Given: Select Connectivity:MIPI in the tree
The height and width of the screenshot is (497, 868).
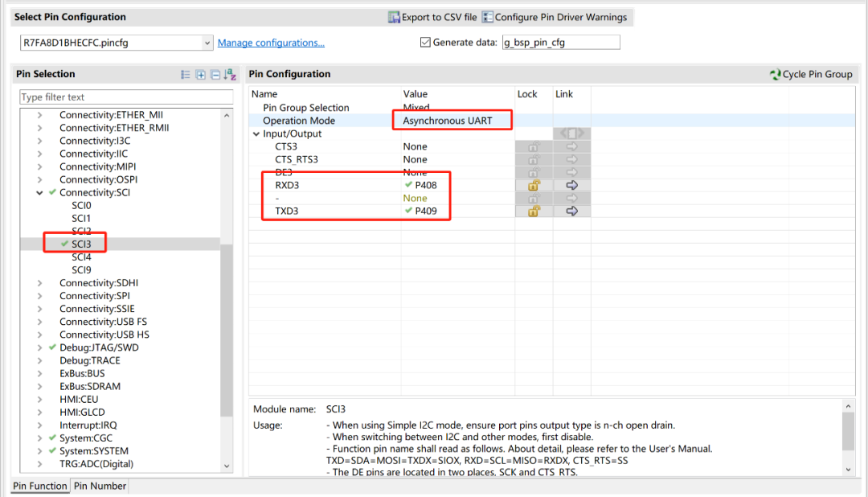Looking at the screenshot, I should 97,166.
